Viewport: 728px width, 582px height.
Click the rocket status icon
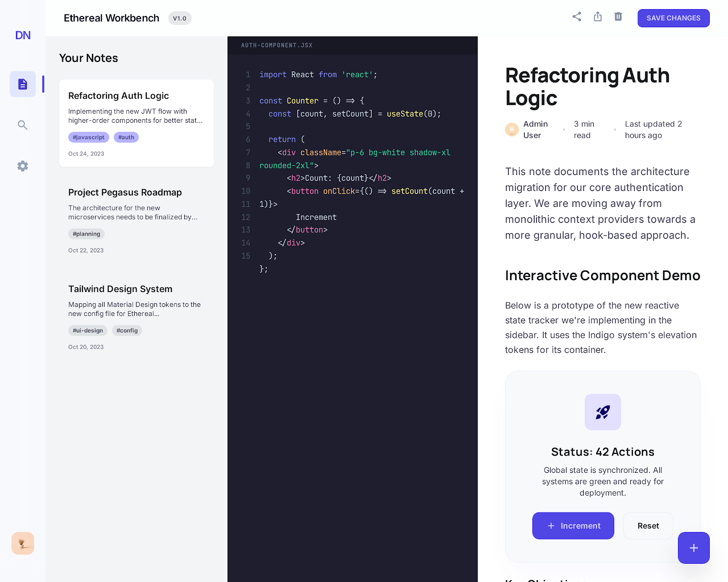coord(602,412)
